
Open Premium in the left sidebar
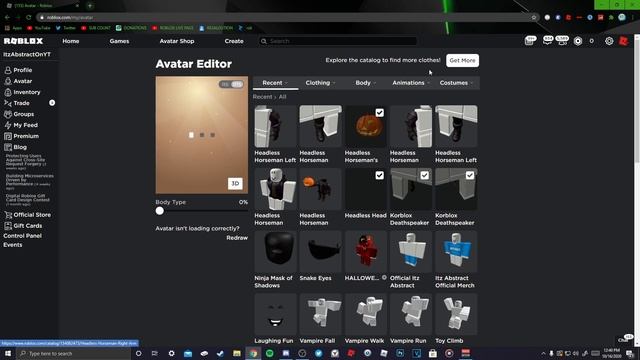tap(21, 136)
